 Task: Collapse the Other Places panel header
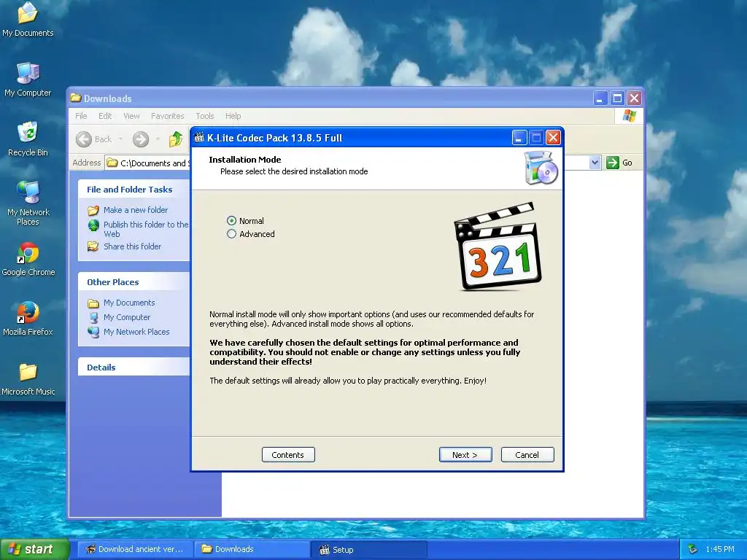coord(134,282)
